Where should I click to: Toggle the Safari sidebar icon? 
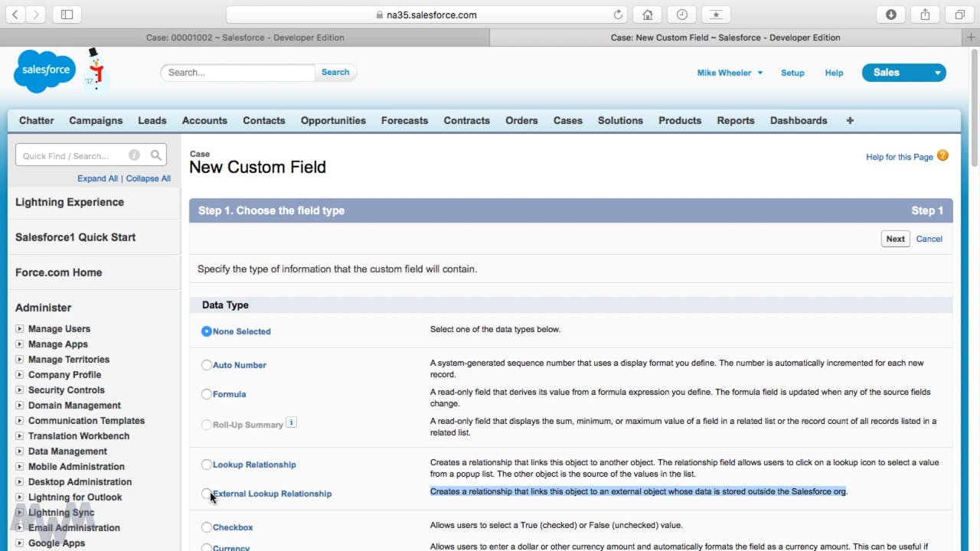tap(67, 15)
